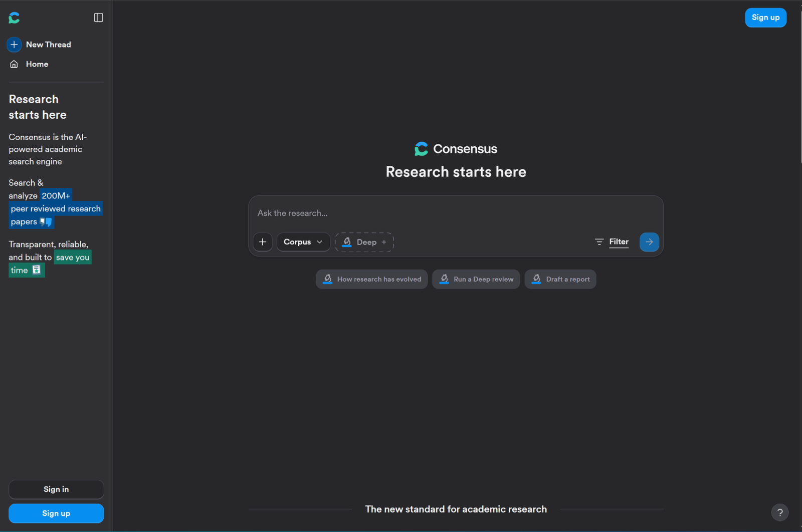Click the 'Research starts here' main headline
The width and height of the screenshot is (802, 532).
pos(456,172)
